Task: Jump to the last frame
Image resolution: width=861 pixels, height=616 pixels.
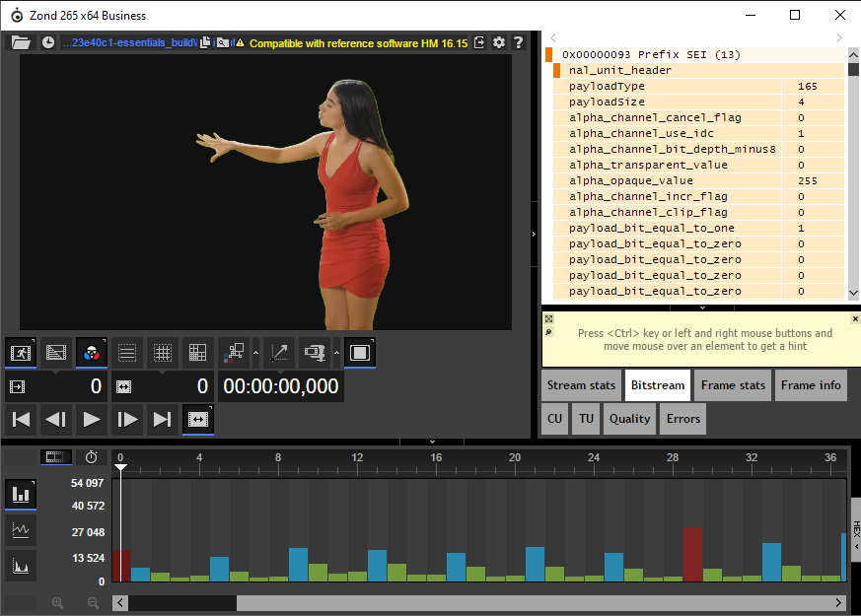Action: pos(162,420)
